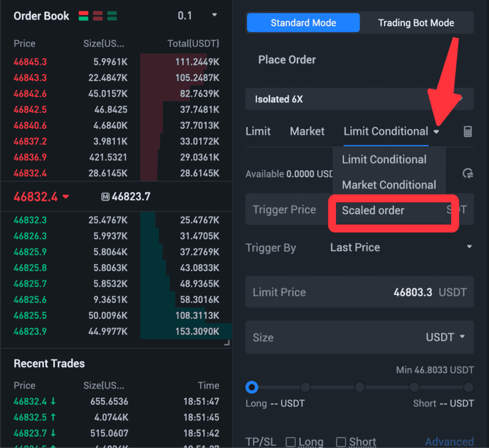Viewport: 489px width, 448px height.
Task: Enable the TP/SL Short checkbox
Action: [341, 442]
